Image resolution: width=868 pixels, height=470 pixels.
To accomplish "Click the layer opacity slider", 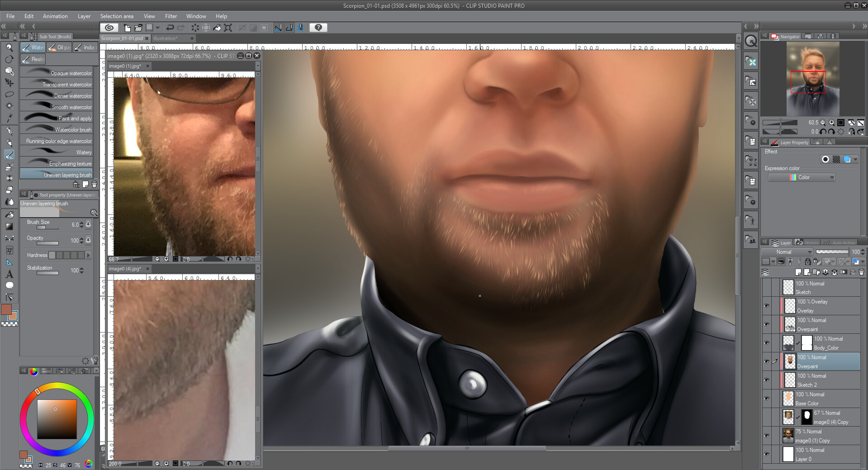I will 832,252.
